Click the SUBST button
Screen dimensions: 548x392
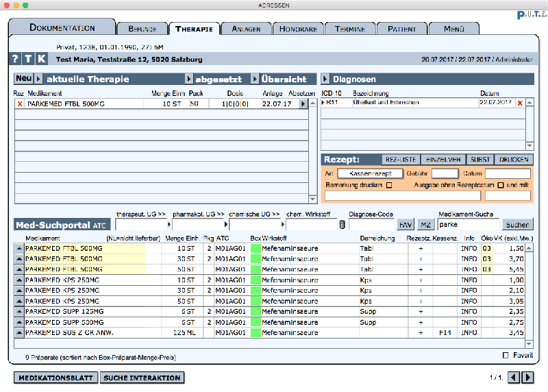pyautogui.click(x=480, y=160)
